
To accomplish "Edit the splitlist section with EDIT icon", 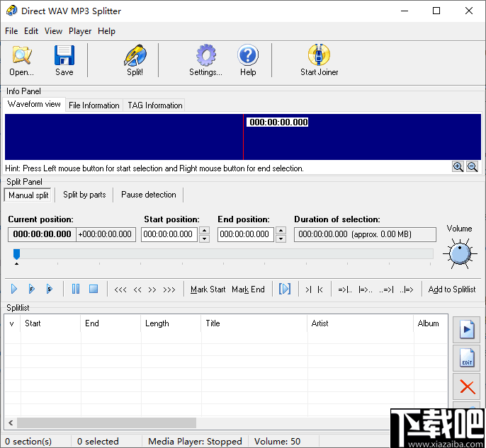I will (x=466, y=358).
